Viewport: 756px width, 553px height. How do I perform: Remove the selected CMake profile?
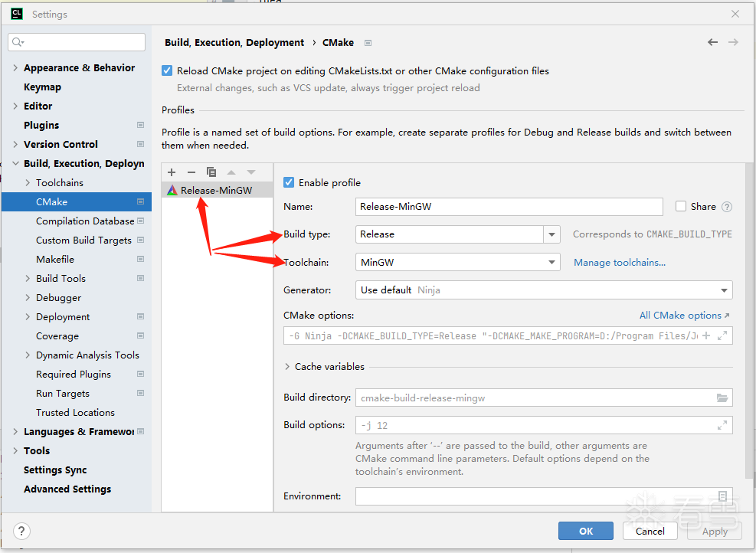[191, 172]
